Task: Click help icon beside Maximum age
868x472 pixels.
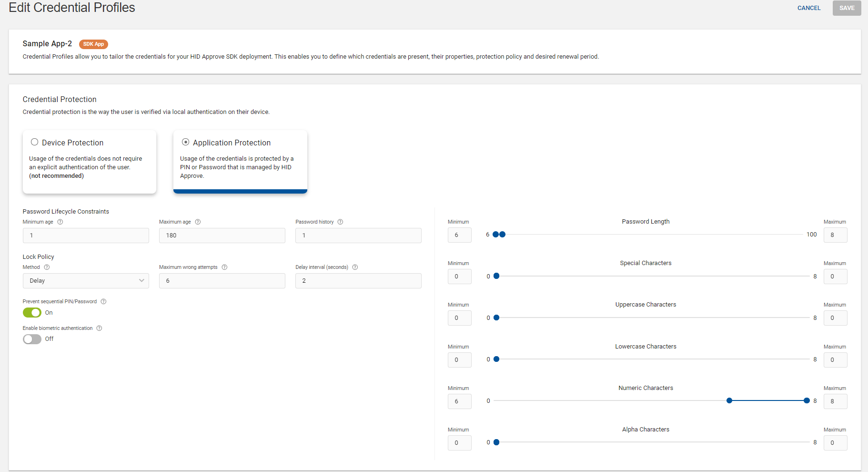Action: [198, 222]
